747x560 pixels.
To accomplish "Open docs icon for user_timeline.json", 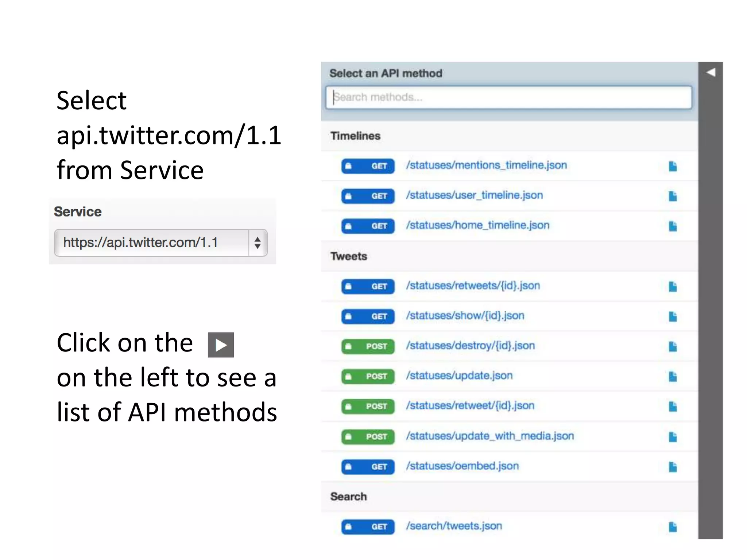I will pyautogui.click(x=673, y=196).
